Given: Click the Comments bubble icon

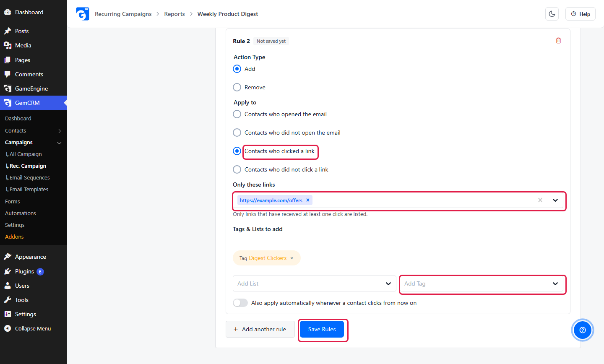Looking at the screenshot, I should [x=8, y=74].
